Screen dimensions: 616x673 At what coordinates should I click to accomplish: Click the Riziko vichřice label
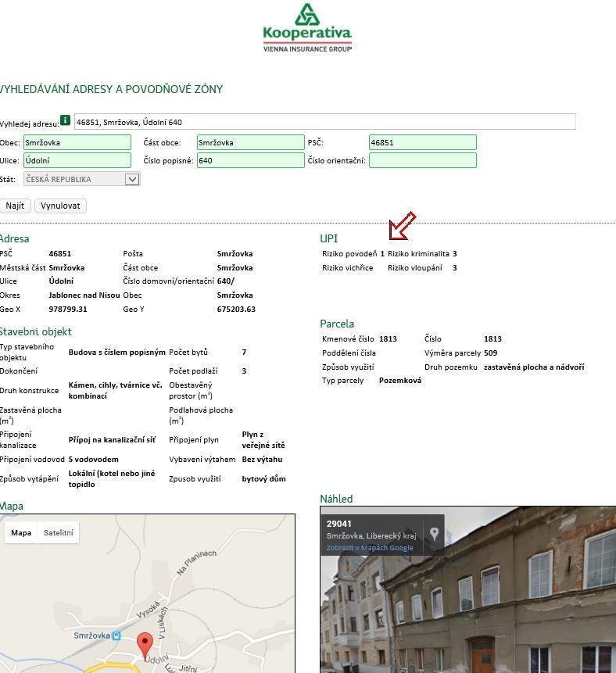[x=348, y=268]
